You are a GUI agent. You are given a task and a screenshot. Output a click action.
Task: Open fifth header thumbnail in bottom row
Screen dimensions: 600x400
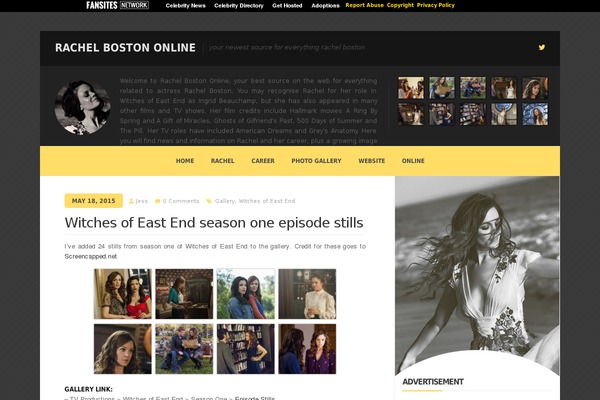click(x=535, y=114)
